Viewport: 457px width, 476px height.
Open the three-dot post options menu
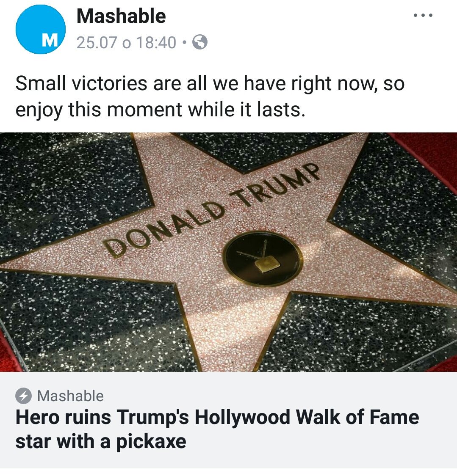tap(423, 15)
